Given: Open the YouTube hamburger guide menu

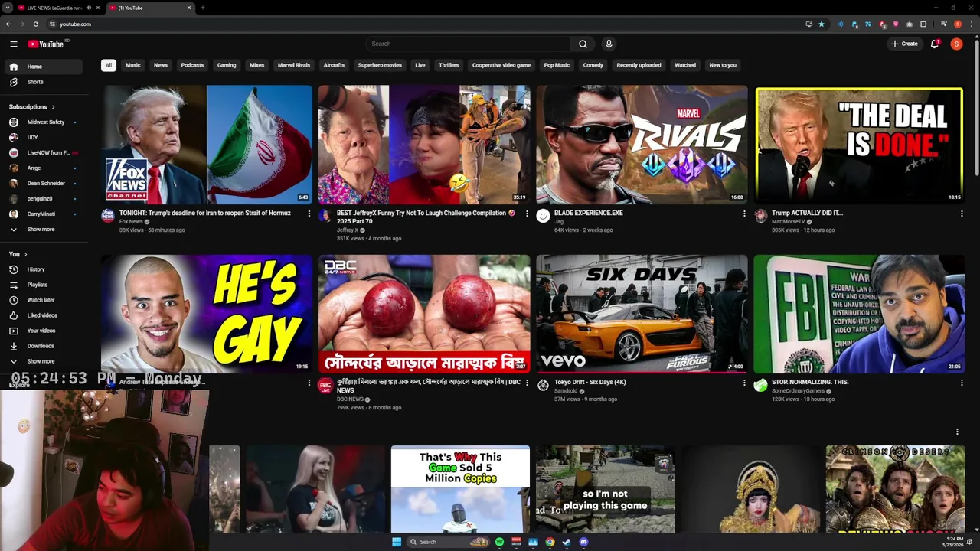Looking at the screenshot, I should tap(13, 44).
